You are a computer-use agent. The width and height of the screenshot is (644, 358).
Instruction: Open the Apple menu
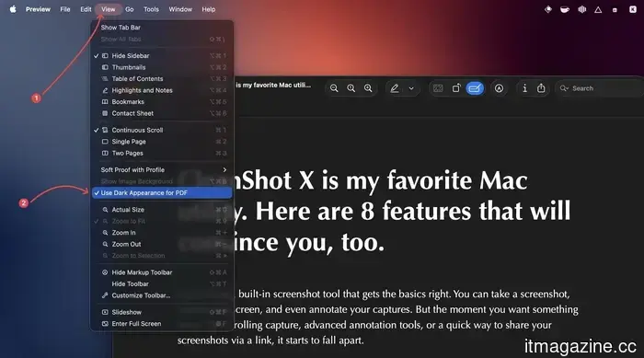point(13,9)
